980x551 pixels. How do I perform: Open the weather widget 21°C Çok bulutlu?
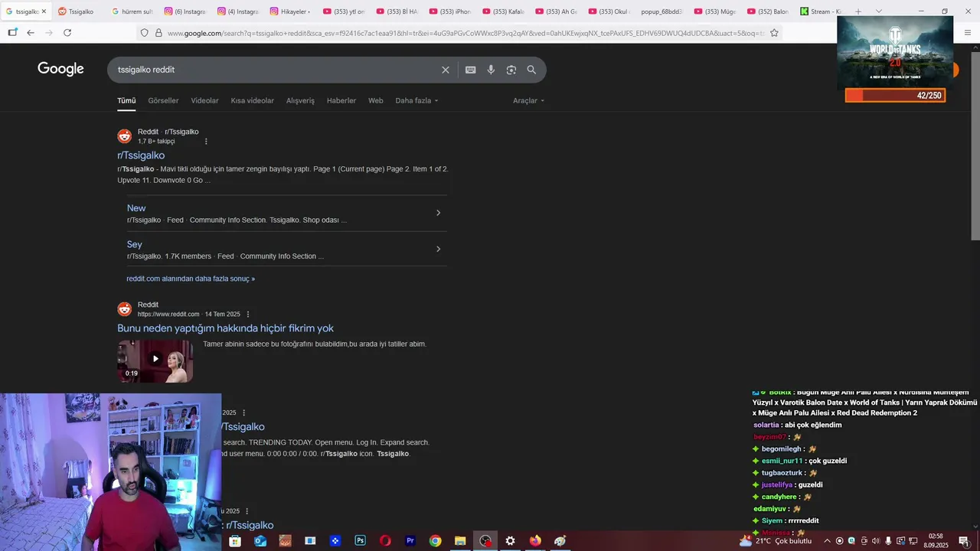[775, 541]
